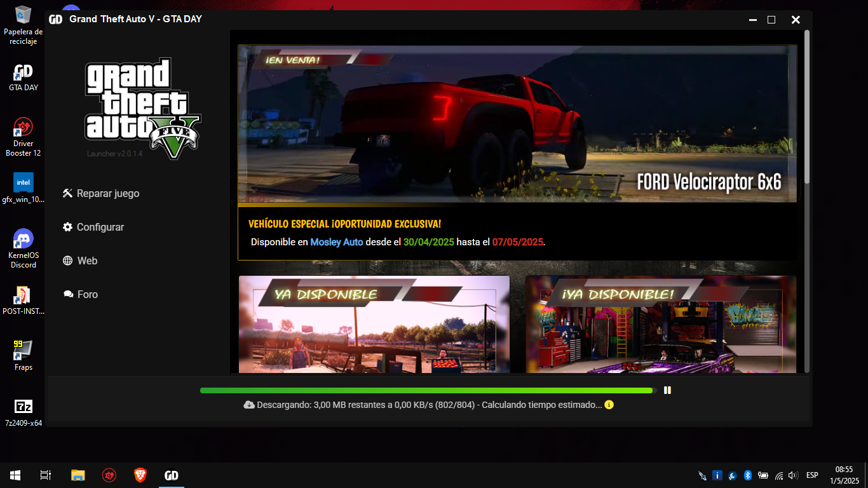Click the Ford Velociraptor 6x6 banner

517,124
